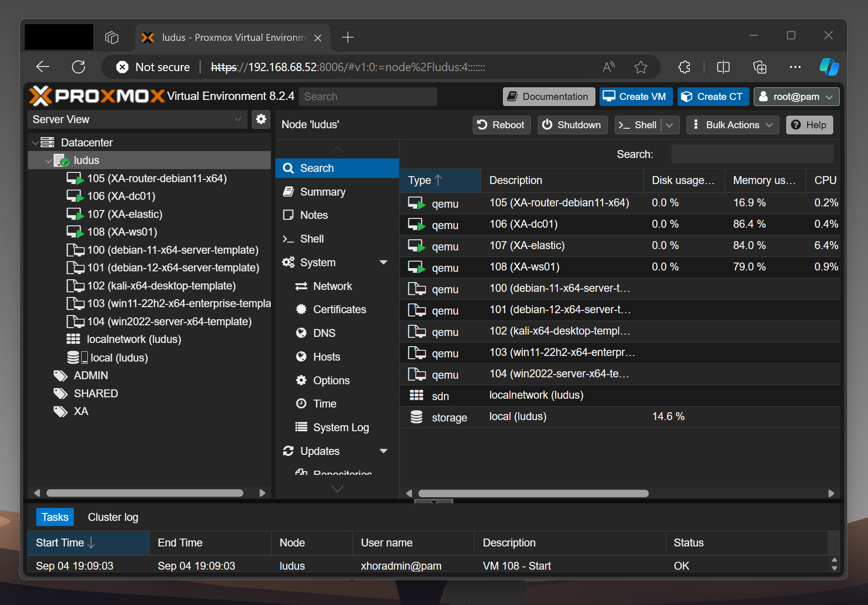Open the Summary menu item
868x605 pixels.
(x=322, y=192)
